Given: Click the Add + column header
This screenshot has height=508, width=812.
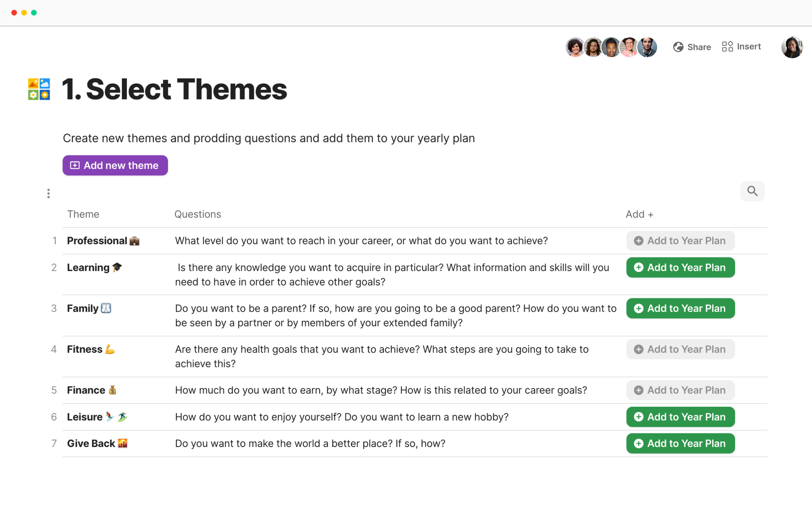Looking at the screenshot, I should click(639, 214).
